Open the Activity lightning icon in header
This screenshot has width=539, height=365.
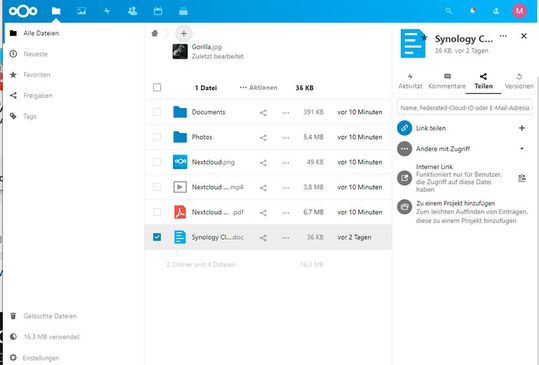107,11
